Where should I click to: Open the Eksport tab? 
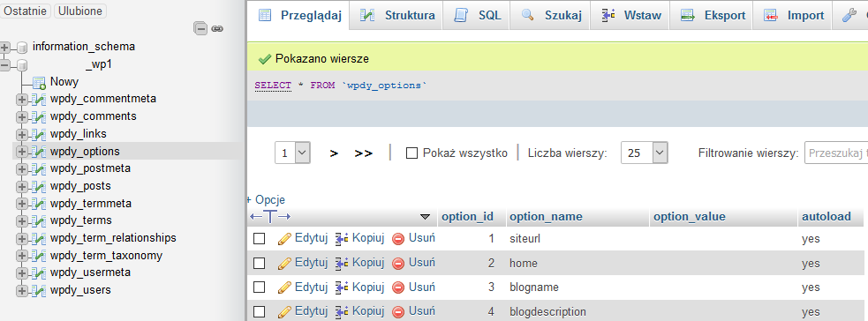click(712, 16)
